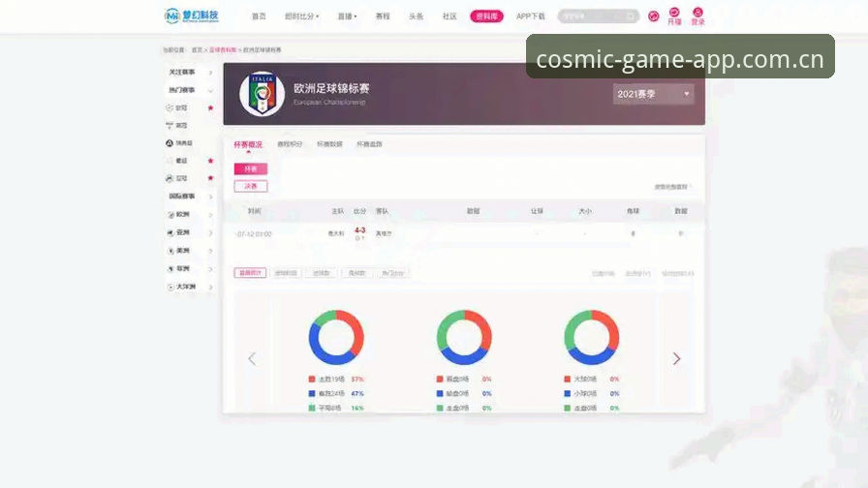This screenshot has height=488, width=868.
Task: Click the first donut chart
Action: (x=336, y=337)
